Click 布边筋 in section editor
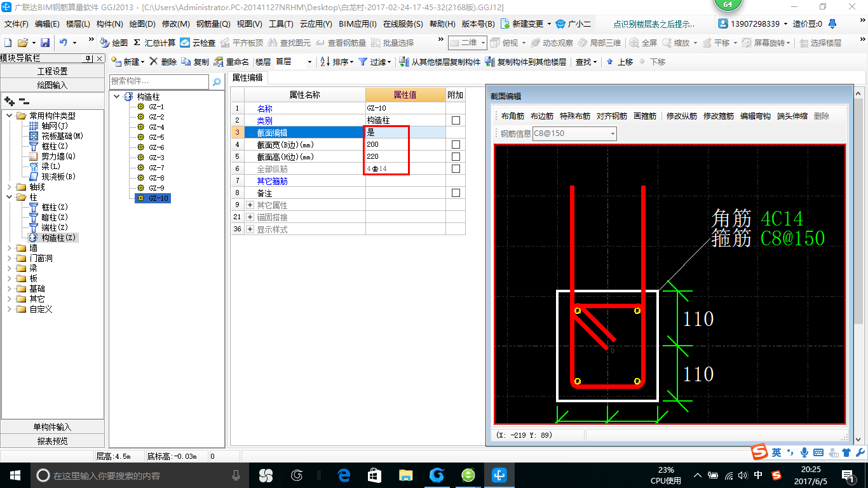Image resolution: width=868 pixels, height=488 pixels. [x=541, y=116]
